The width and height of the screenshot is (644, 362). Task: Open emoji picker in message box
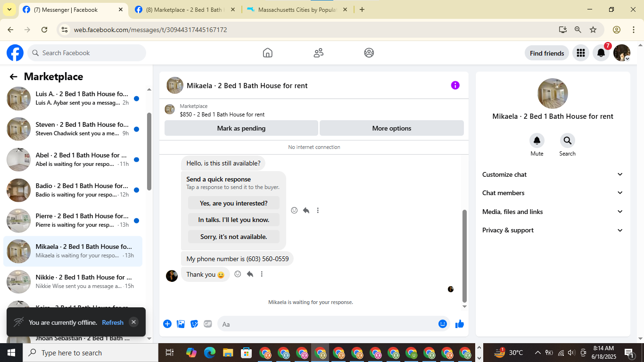(x=442, y=324)
